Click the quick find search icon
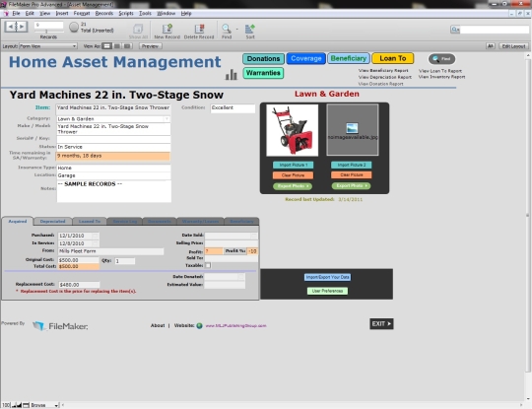The height and width of the screenshot is (409, 532). [454, 30]
